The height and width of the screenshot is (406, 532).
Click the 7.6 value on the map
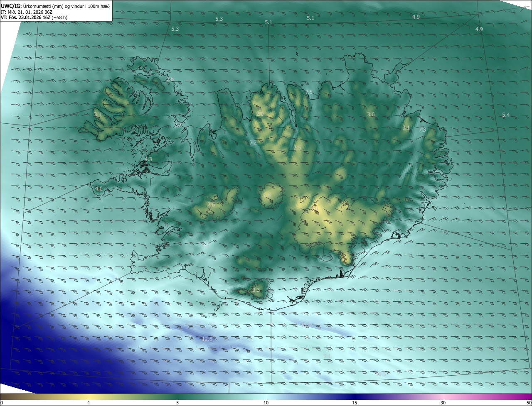(x=170, y=79)
